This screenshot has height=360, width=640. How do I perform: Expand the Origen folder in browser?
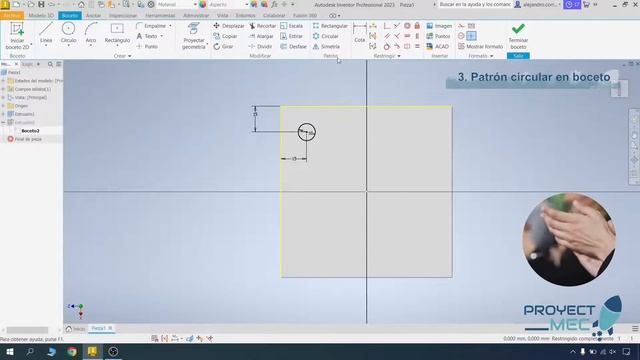3,106
